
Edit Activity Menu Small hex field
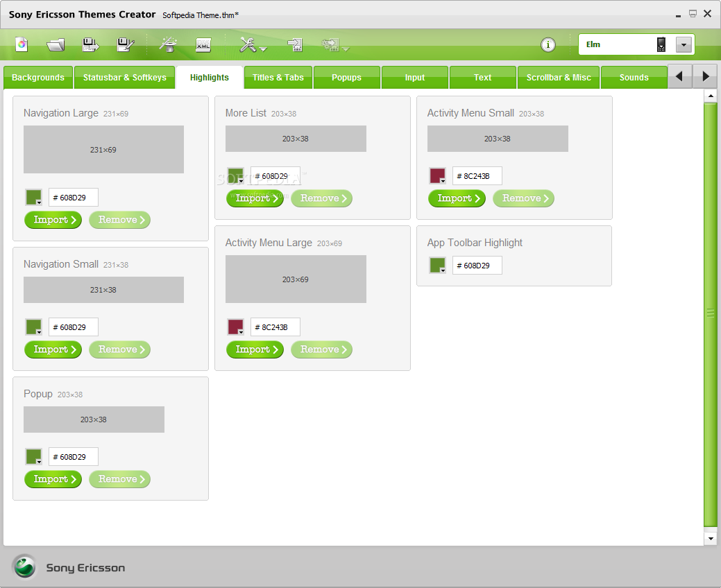477,175
